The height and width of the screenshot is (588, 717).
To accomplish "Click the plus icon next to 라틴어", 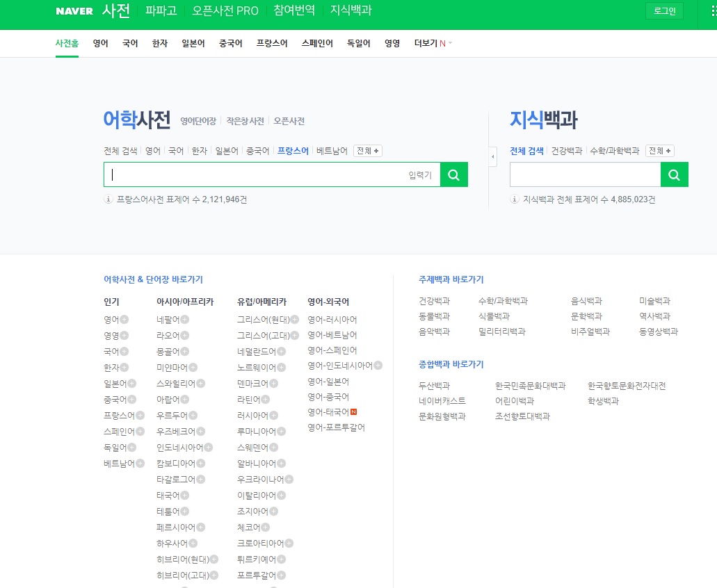I will pyautogui.click(x=265, y=400).
